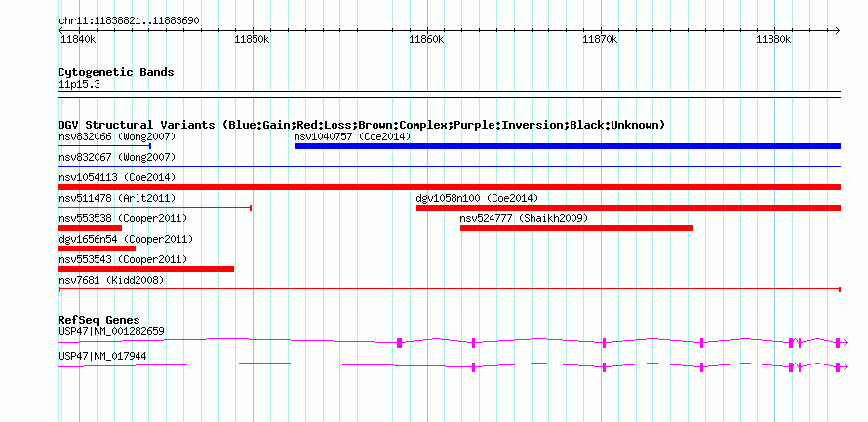Viewport: 868px width, 422px height.
Task: Open variant label nsv524777 (Shaikh2009)
Action: click(524, 218)
